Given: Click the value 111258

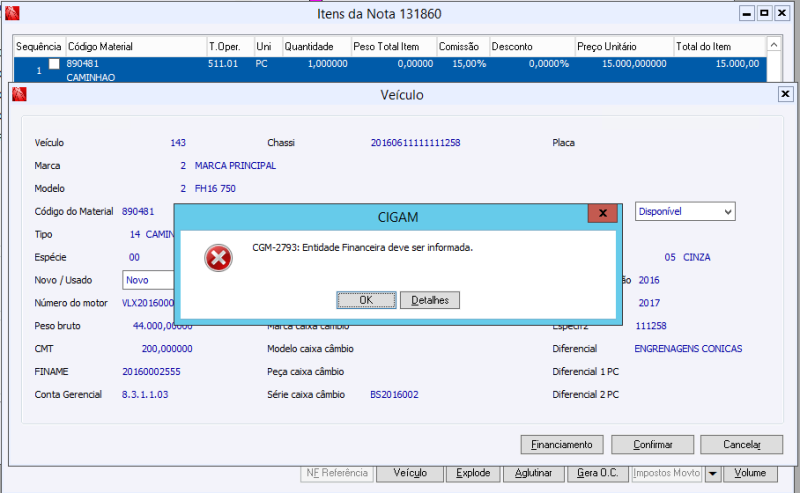Looking at the screenshot, I should coord(651,326).
